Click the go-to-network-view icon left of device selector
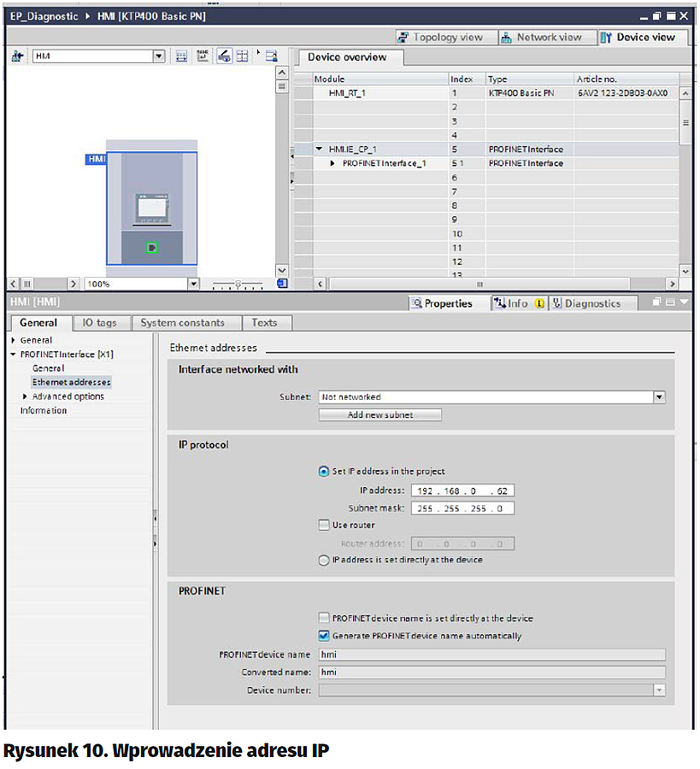The width and height of the screenshot is (700, 769). 17,56
